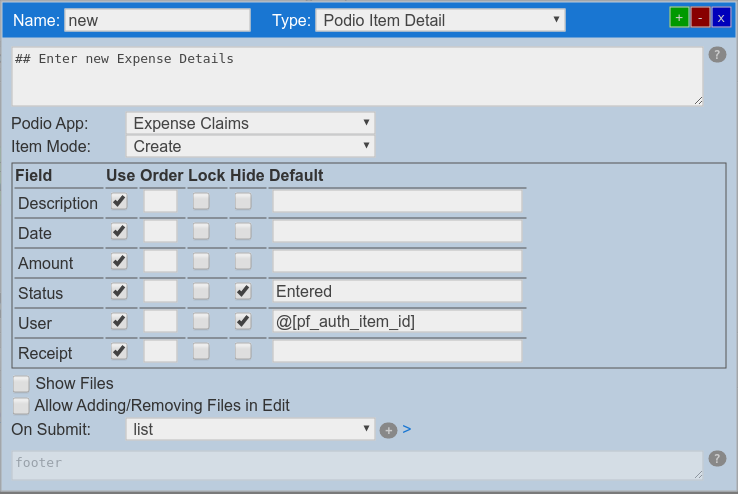Open help icon beside the header text area

tap(717, 55)
